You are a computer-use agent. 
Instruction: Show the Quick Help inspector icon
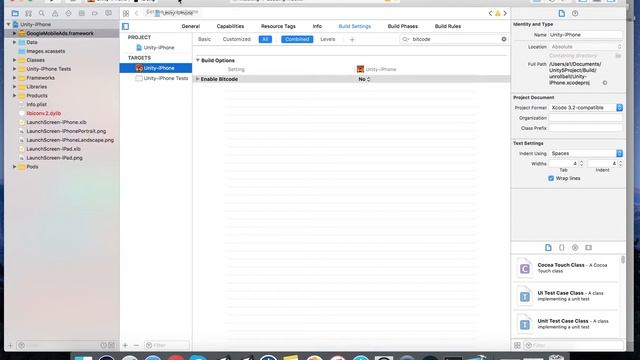[x=575, y=13]
